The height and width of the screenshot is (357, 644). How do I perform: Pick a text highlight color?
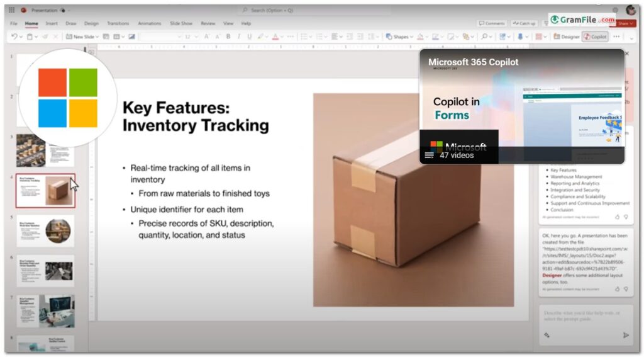tap(260, 37)
